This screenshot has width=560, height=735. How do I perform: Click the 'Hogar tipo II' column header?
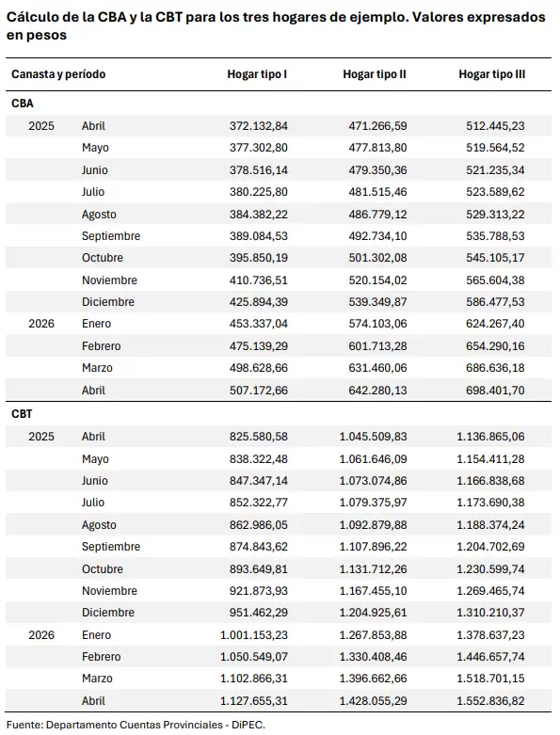pyautogui.click(x=374, y=74)
